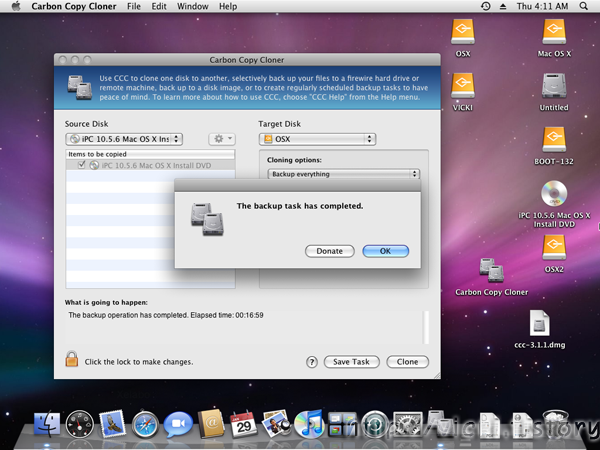Open Dashboard from the Dock
600x450 pixels.
[x=80, y=424]
